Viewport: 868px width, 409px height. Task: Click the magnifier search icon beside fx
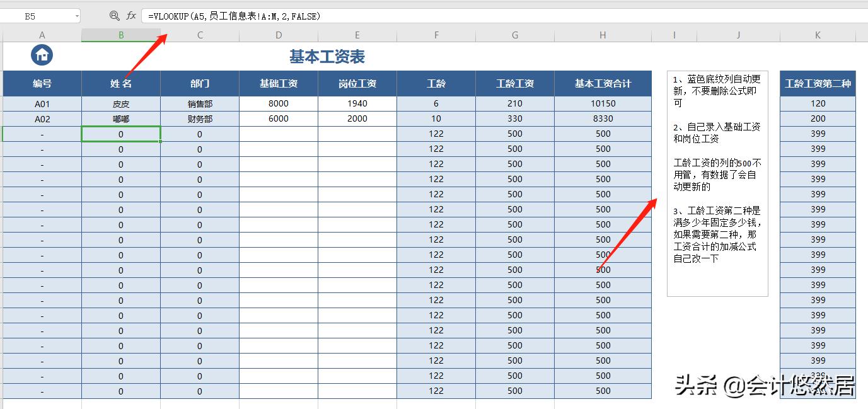point(115,16)
